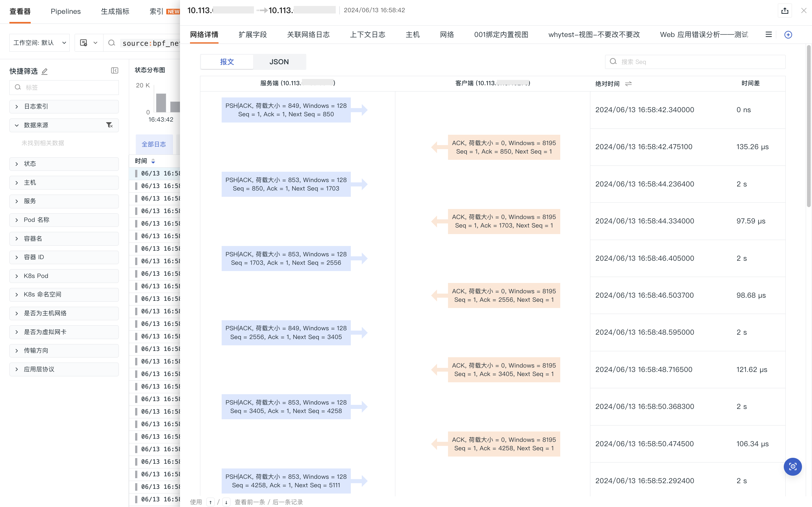Open the 主机 detail tab

click(x=413, y=34)
